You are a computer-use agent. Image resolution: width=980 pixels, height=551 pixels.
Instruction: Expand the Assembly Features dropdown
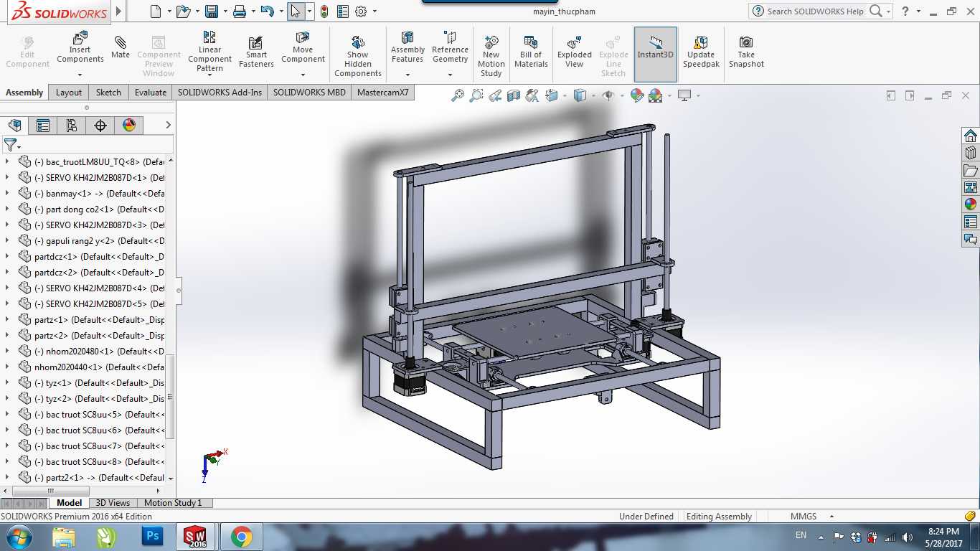click(407, 75)
